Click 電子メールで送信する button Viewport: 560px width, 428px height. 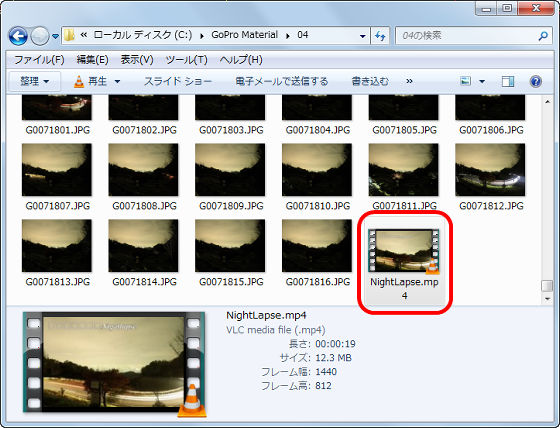click(x=281, y=81)
